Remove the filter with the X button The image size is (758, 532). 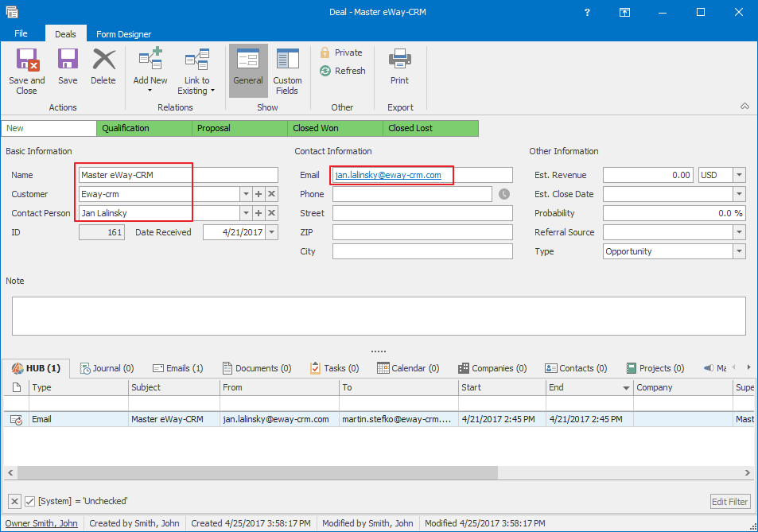click(15, 501)
